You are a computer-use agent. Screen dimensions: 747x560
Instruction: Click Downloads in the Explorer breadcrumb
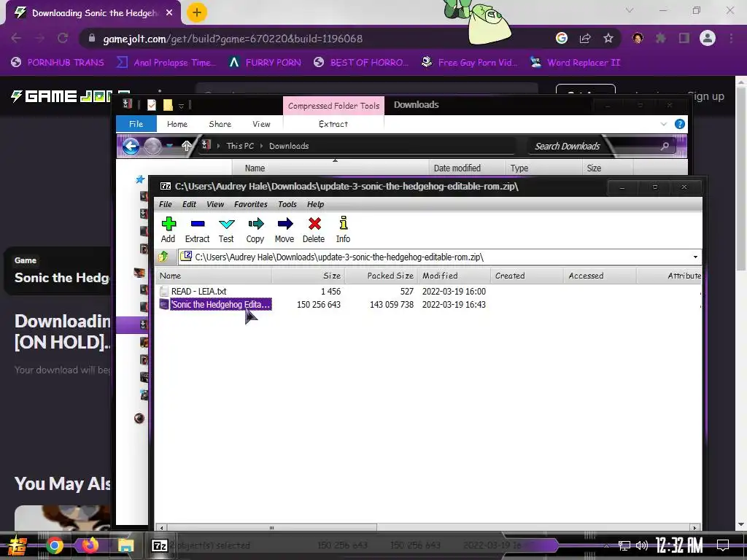point(289,146)
